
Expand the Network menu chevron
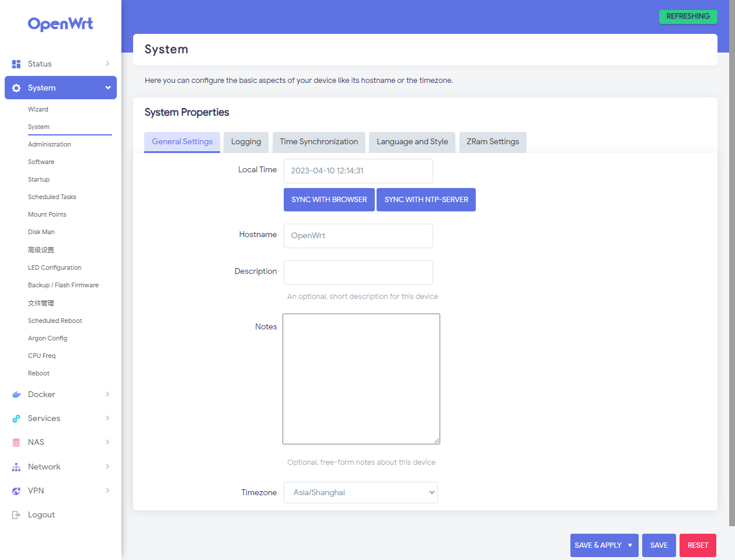[x=107, y=467]
